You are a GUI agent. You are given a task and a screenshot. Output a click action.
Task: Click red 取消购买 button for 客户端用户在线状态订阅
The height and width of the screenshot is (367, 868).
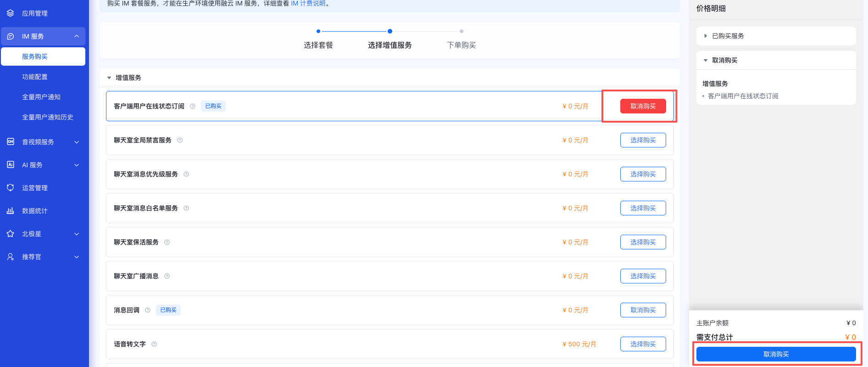pos(643,106)
